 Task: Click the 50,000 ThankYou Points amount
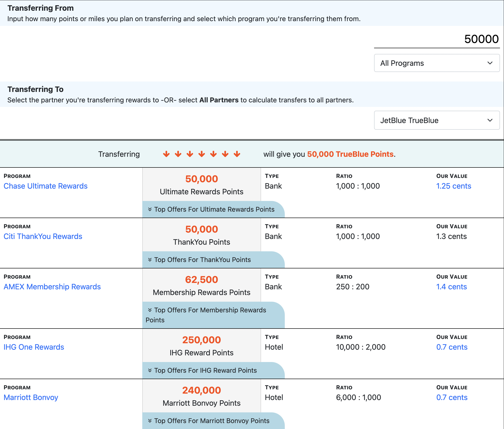tap(202, 229)
